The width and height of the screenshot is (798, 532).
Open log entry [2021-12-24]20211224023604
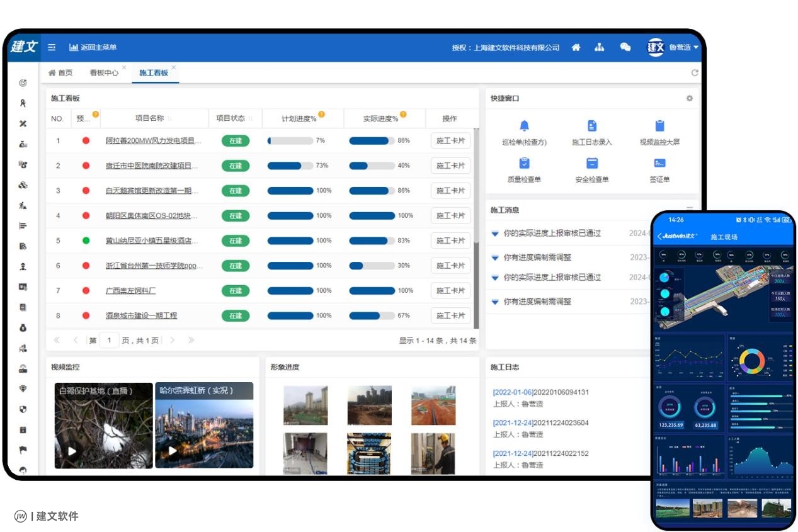tap(540, 423)
